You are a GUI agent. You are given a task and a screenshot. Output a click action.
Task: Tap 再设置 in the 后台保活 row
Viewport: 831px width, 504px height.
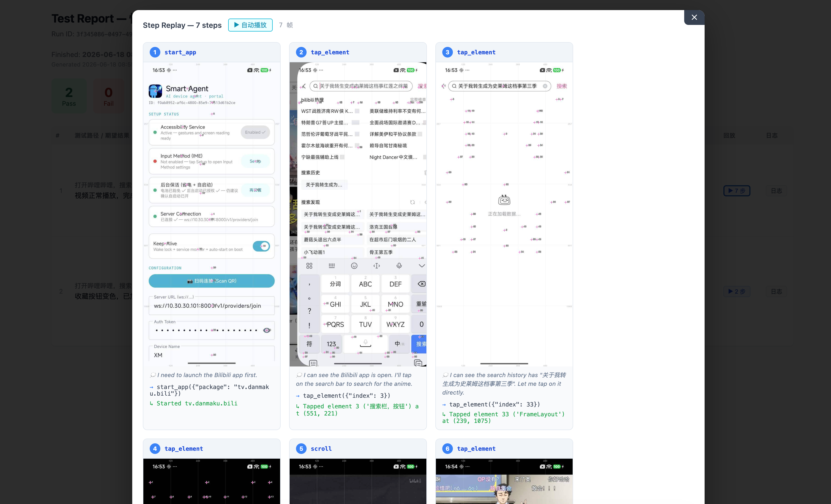tap(255, 190)
